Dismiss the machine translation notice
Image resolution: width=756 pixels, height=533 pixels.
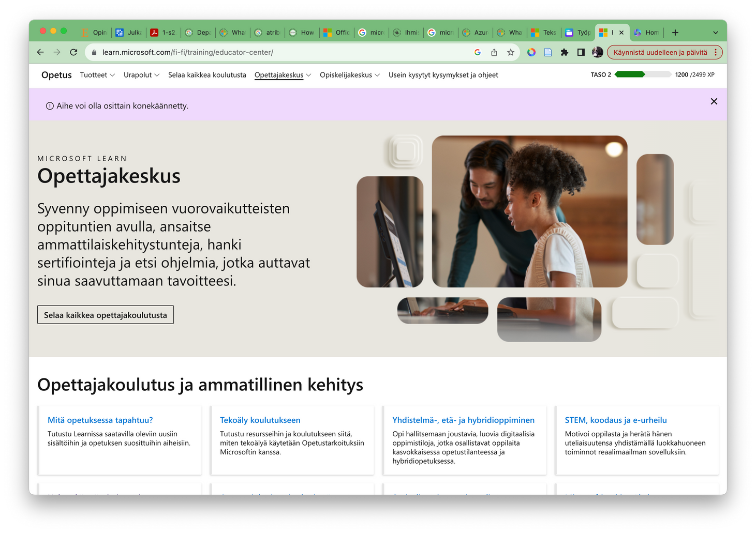714,101
